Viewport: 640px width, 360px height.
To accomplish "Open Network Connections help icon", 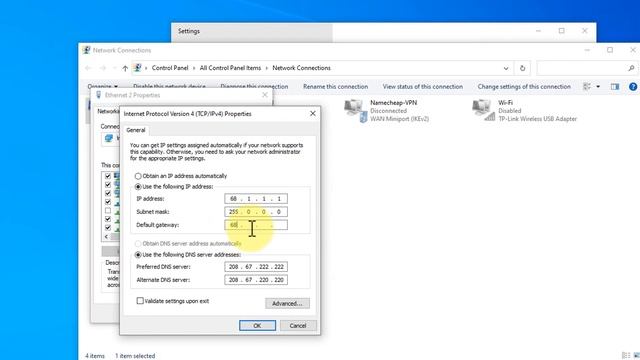I will click(633, 87).
